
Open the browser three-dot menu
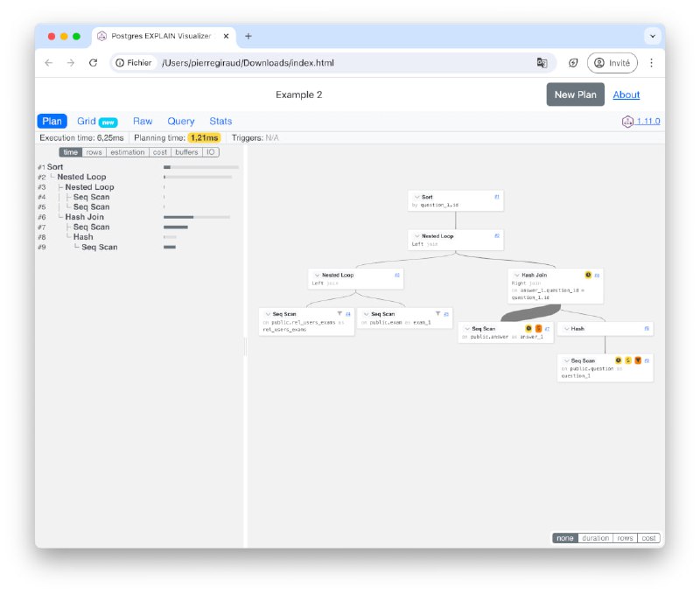pos(651,63)
